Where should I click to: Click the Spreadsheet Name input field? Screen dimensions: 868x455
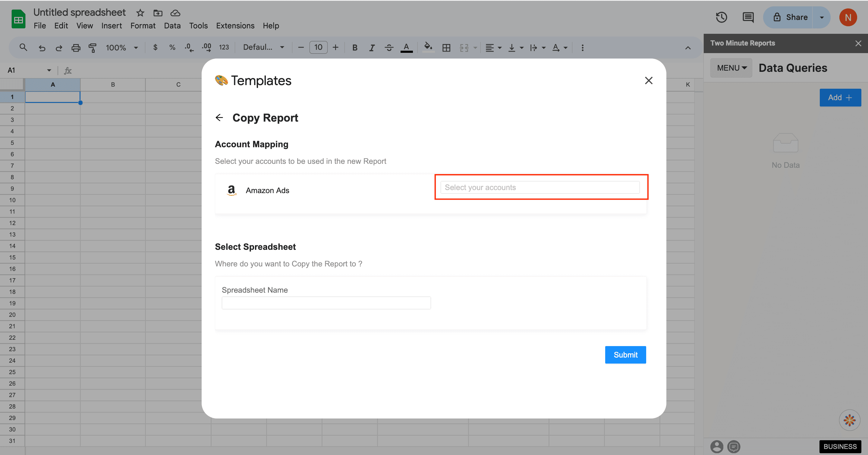click(326, 303)
